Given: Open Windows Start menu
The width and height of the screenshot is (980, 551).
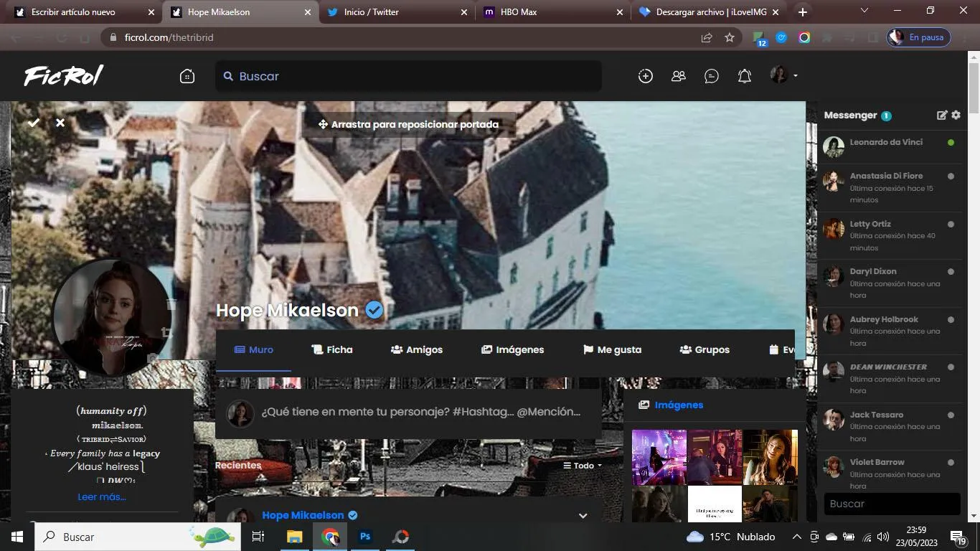Looking at the screenshot, I should click(17, 537).
